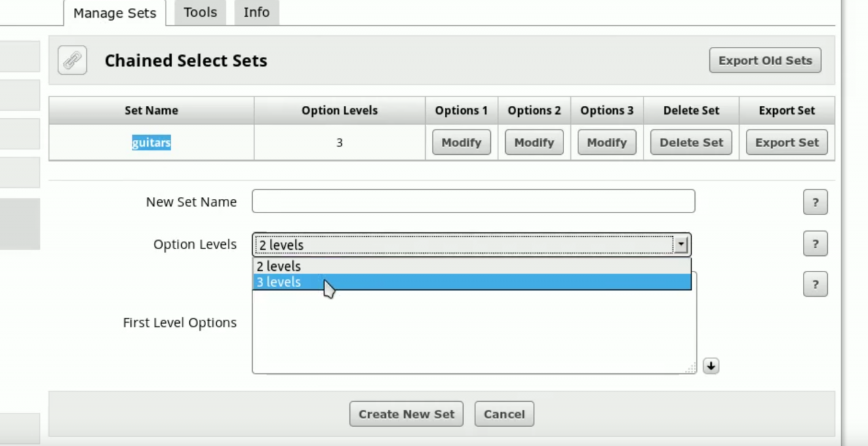
Task: Modify Options 3 for guitars set
Action: point(606,143)
